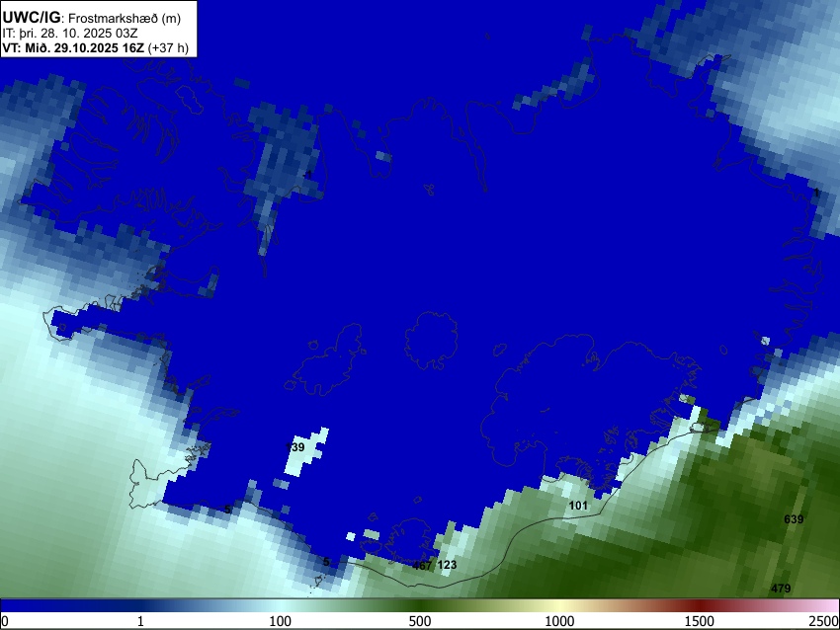Click the map value label '101'

(578, 506)
